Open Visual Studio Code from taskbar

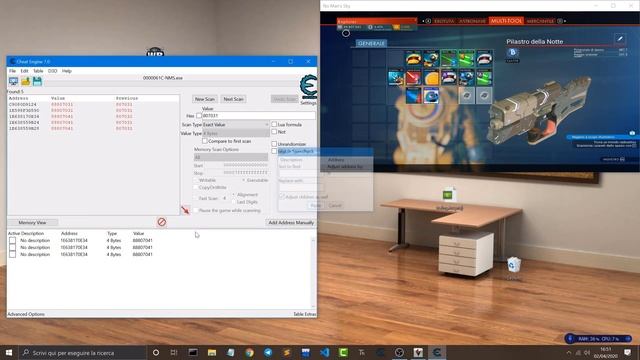coord(324,352)
